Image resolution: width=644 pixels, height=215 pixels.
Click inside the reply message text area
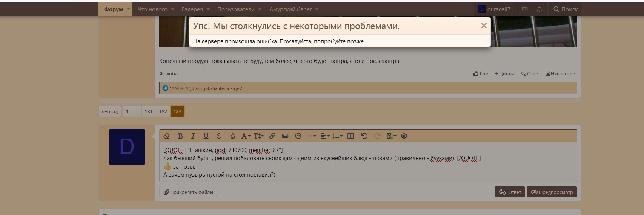[368, 162]
